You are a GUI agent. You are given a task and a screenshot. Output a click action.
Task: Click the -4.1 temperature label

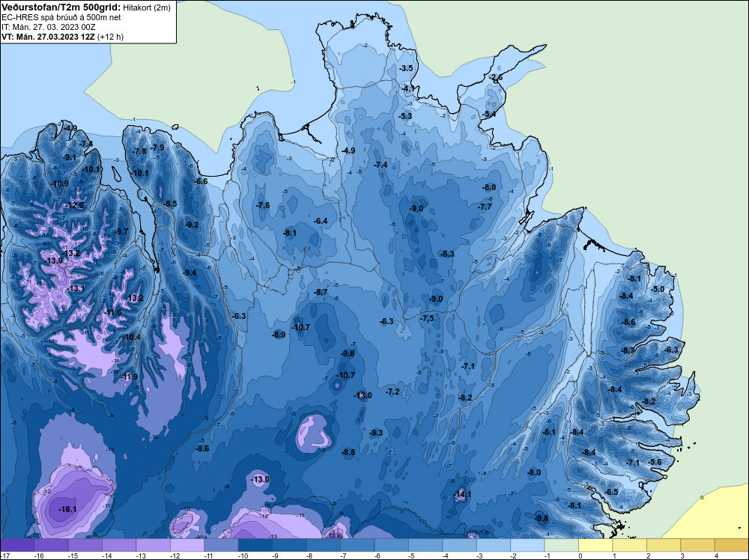pyautogui.click(x=408, y=88)
